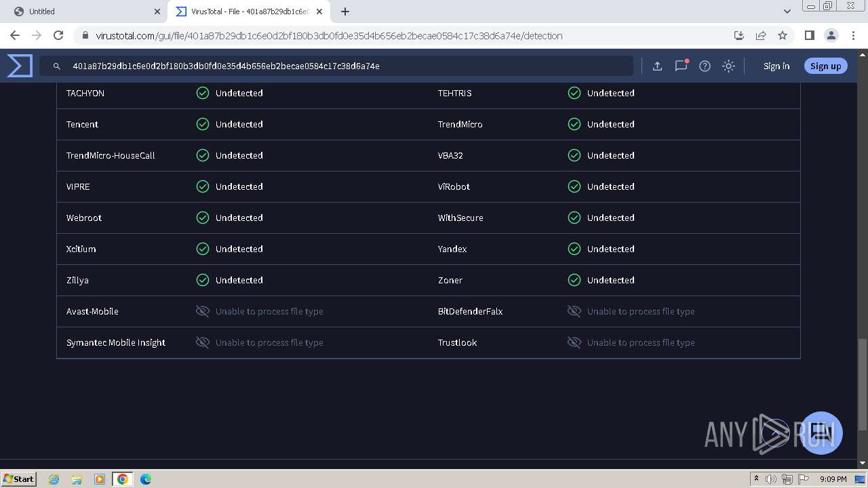Viewport: 868px width, 488px height.
Task: Click the Zillya engine name
Action: [x=77, y=280]
